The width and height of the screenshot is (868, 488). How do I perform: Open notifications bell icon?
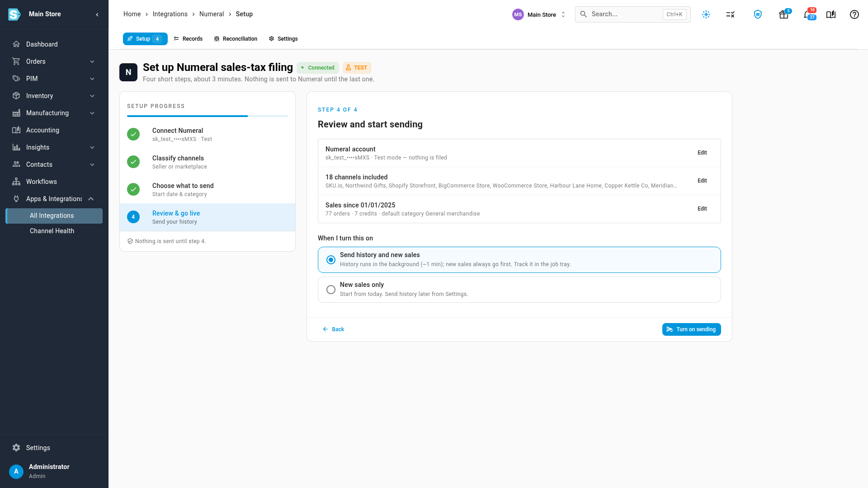pyautogui.click(x=808, y=14)
